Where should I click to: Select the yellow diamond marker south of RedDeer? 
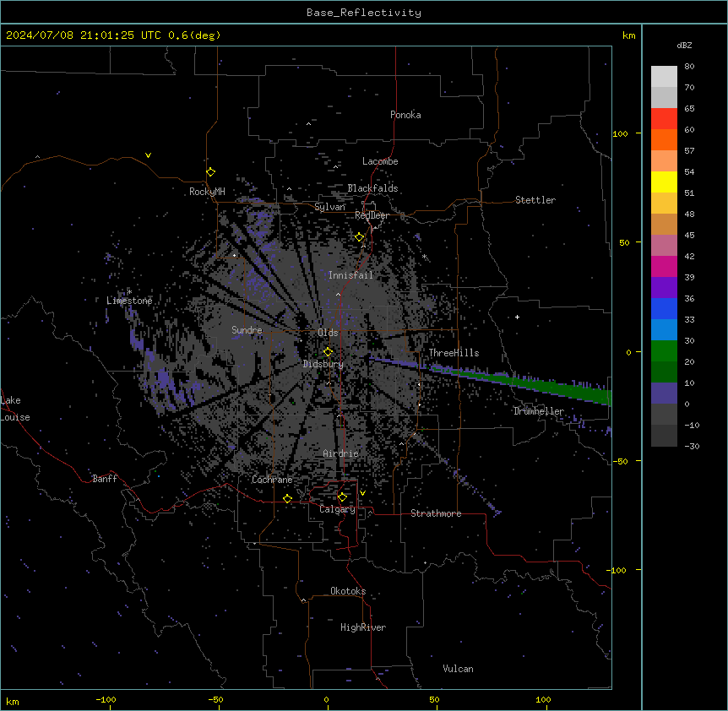(x=360, y=237)
